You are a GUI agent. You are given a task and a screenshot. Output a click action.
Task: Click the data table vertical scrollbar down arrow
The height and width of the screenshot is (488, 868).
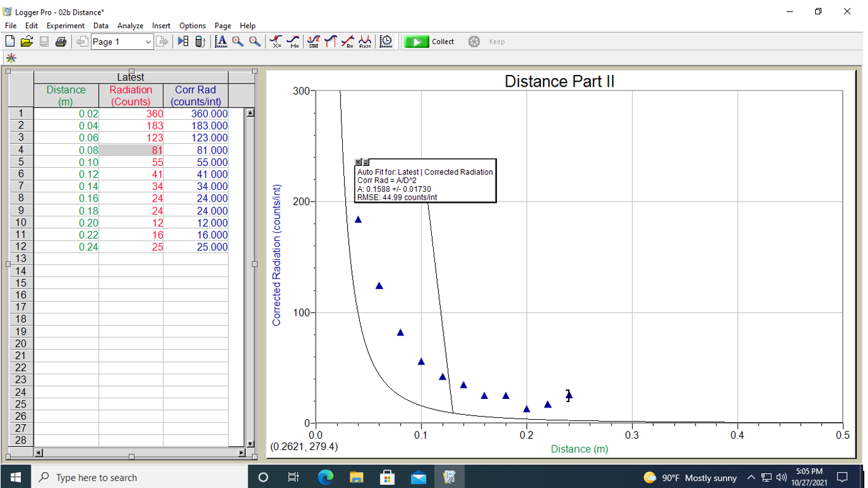click(249, 443)
